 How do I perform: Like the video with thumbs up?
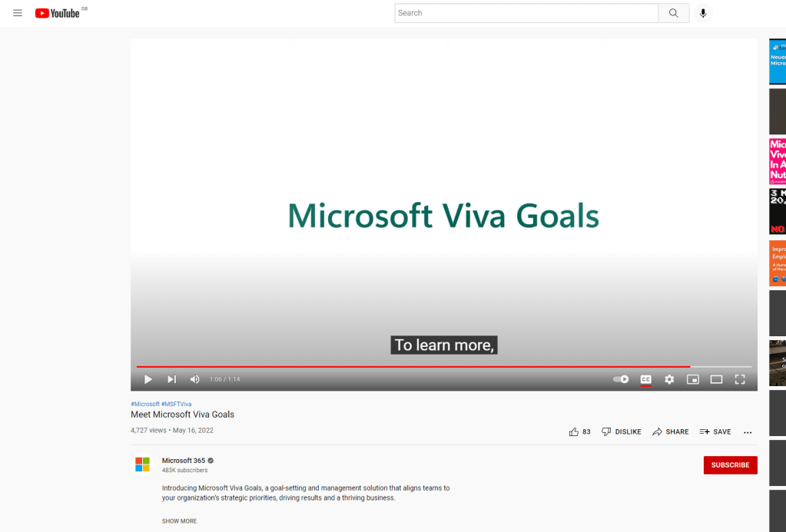[574, 432]
